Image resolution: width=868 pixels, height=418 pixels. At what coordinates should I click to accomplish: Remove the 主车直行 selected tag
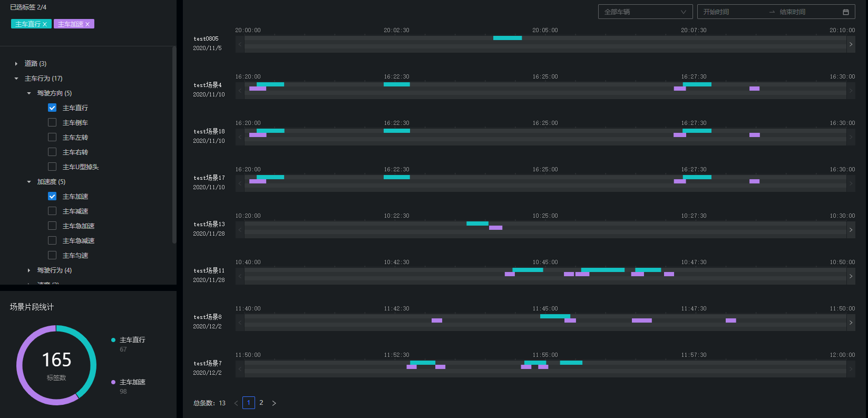pos(45,24)
